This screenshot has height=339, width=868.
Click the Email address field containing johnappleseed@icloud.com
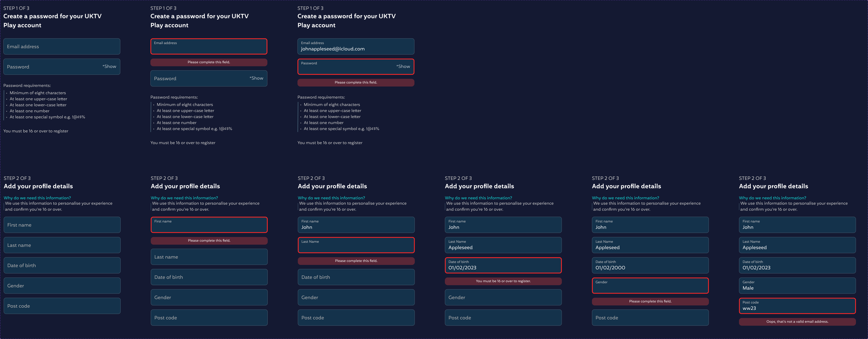pyautogui.click(x=356, y=46)
